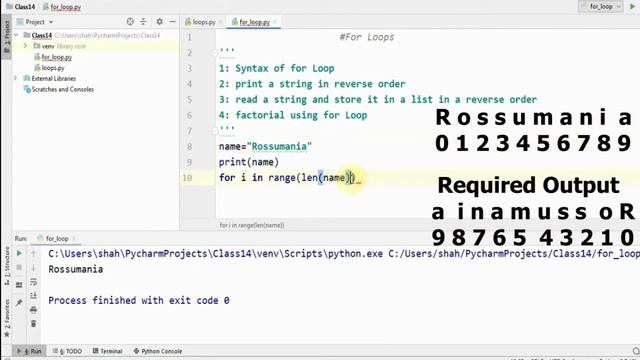Screen dimensions: 640x360
Task: Collapse docstring fold marker at line 2
Action: tap(215, 53)
